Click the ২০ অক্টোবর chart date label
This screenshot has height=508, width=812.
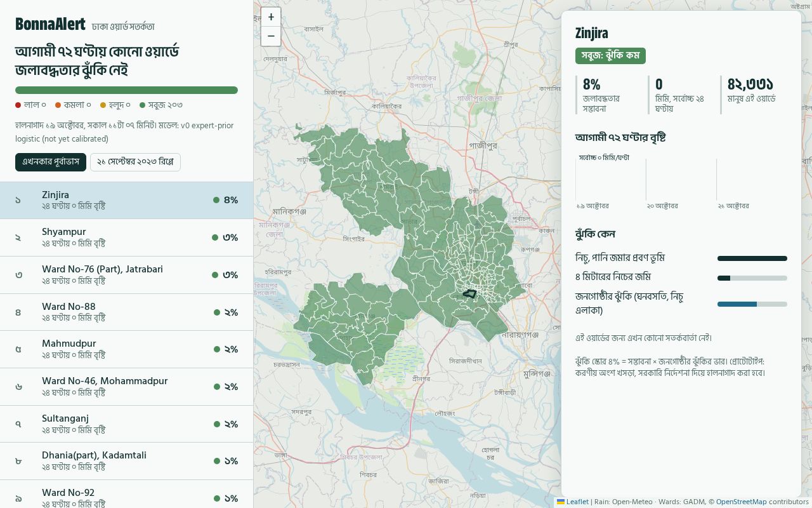coord(662,206)
